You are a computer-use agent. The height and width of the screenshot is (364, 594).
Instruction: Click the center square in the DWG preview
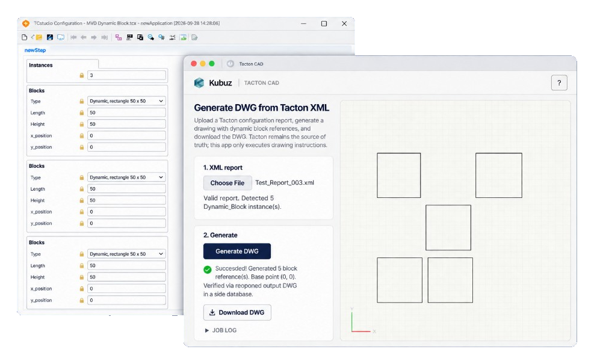[x=448, y=227]
